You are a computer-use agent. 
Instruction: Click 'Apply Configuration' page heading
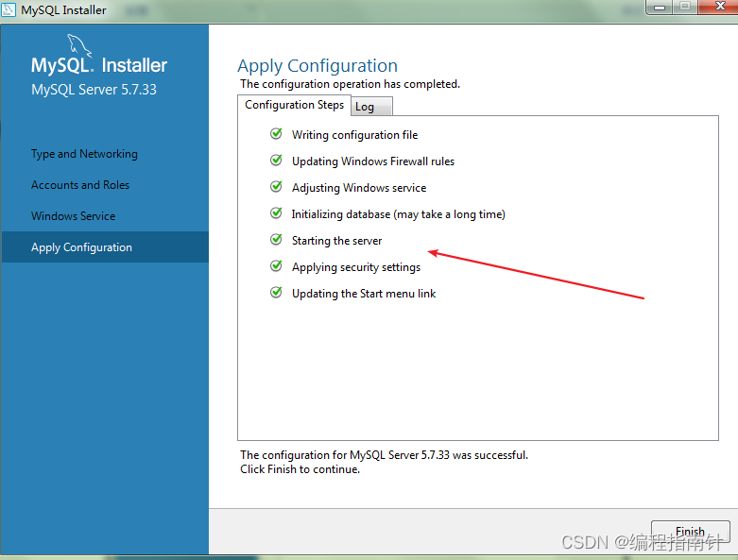click(x=318, y=66)
